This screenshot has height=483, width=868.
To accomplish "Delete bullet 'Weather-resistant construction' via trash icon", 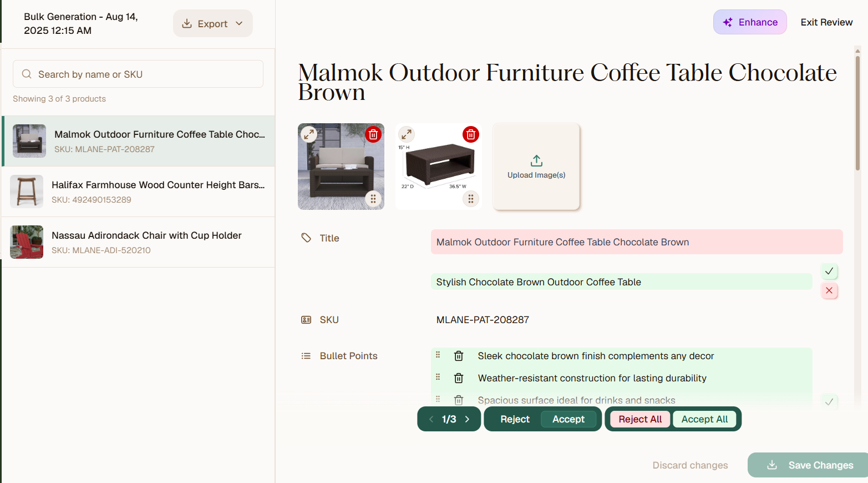I will pyautogui.click(x=459, y=378).
